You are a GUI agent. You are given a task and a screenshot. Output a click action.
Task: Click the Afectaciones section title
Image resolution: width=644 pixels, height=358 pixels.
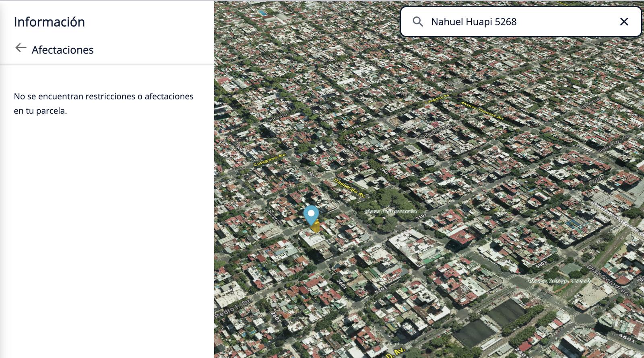click(x=63, y=50)
